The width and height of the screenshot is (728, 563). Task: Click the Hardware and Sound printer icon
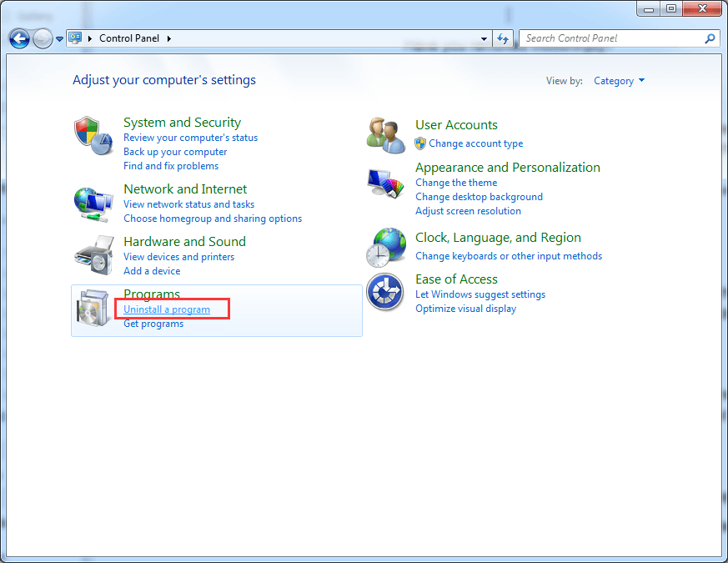tap(94, 255)
